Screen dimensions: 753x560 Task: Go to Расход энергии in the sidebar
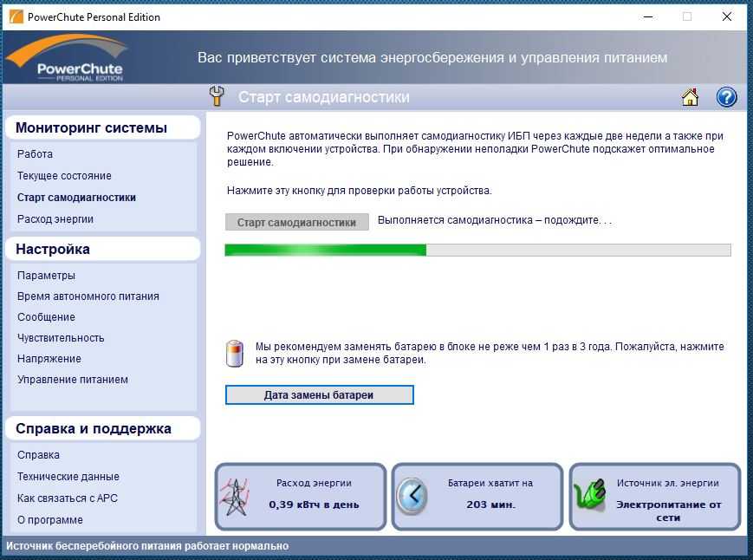(55, 219)
